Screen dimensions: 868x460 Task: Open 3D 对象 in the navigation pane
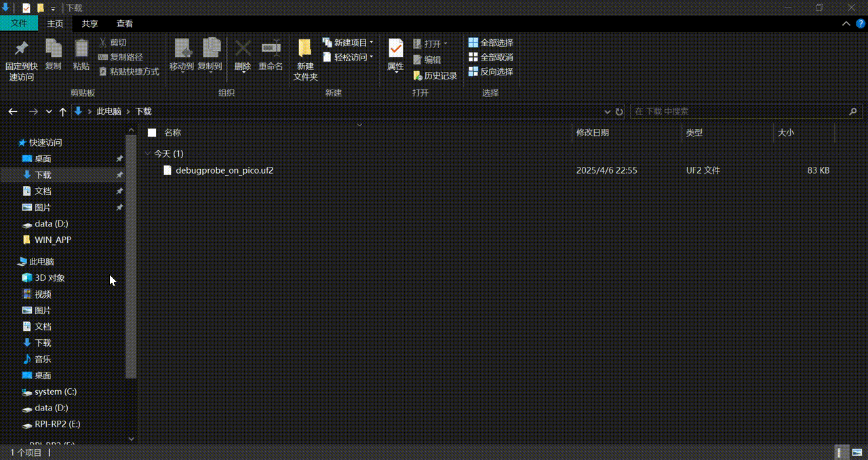(x=50, y=278)
